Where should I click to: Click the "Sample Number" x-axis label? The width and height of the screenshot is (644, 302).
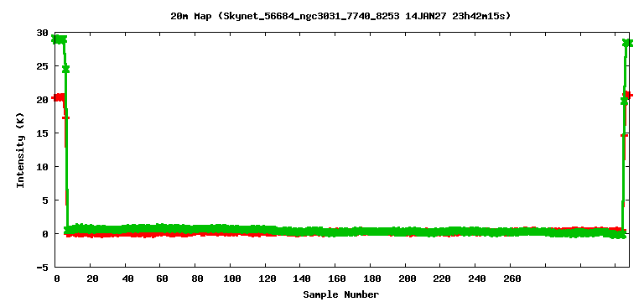click(341, 294)
